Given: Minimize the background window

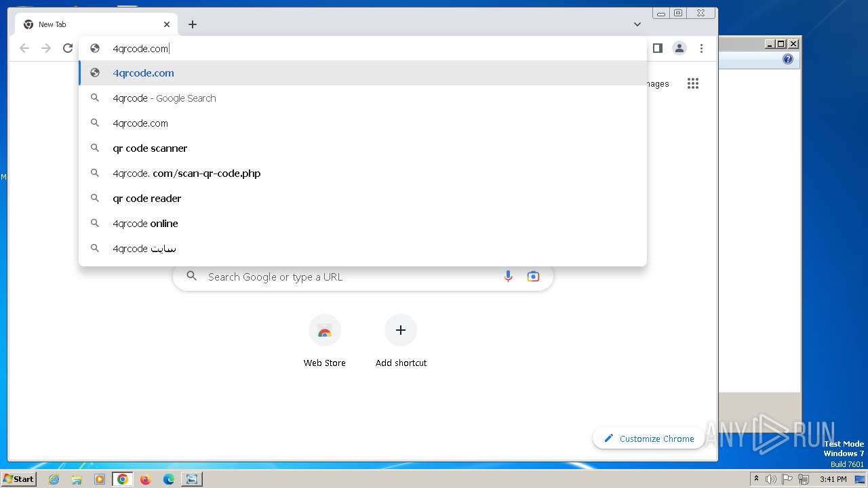Looking at the screenshot, I should coord(770,44).
